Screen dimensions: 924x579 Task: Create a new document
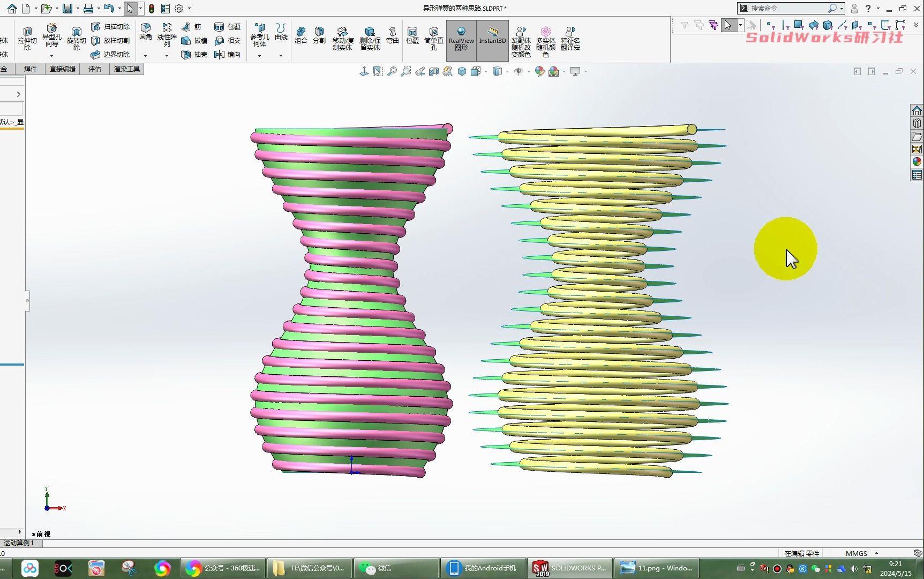click(25, 9)
